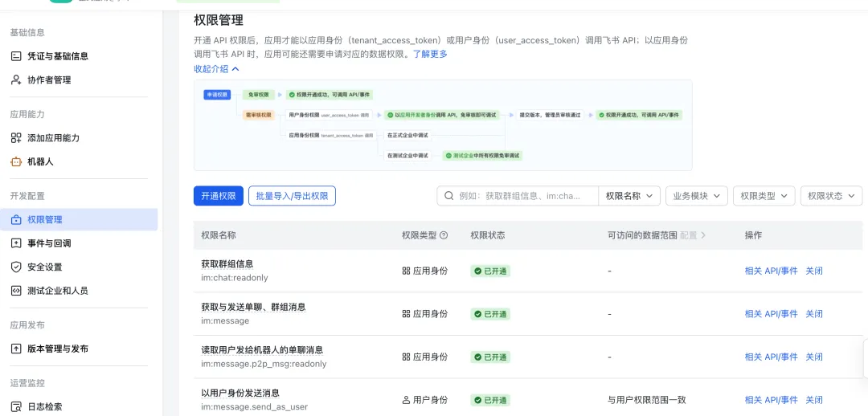Click 已开通 check icon for 读取用户发给机器人的单聊消息
The height and width of the screenshot is (416, 868).
tap(477, 357)
